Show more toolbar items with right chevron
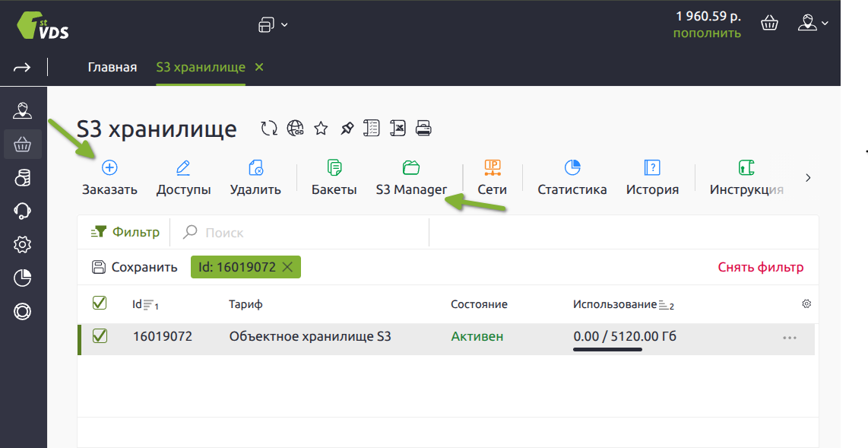The image size is (868, 448). [808, 178]
